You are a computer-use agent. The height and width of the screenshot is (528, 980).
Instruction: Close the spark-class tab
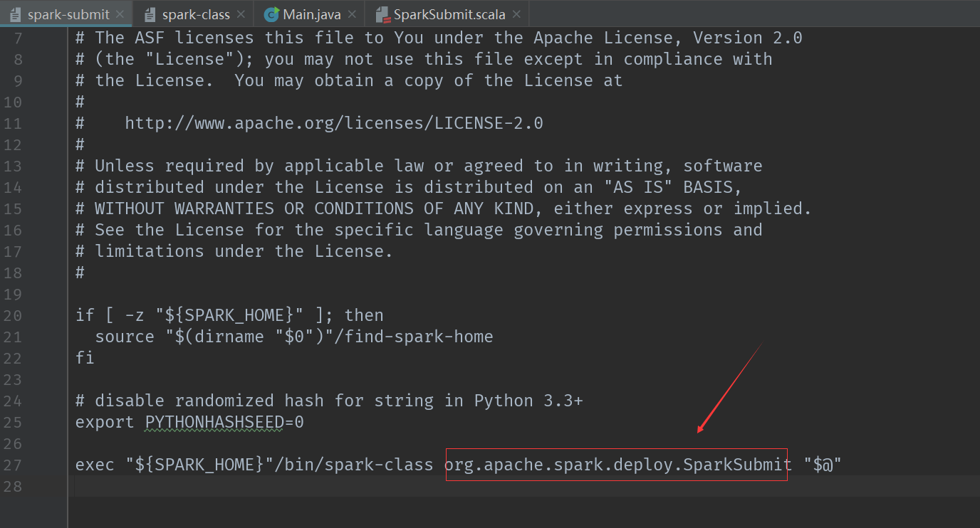pos(241,14)
